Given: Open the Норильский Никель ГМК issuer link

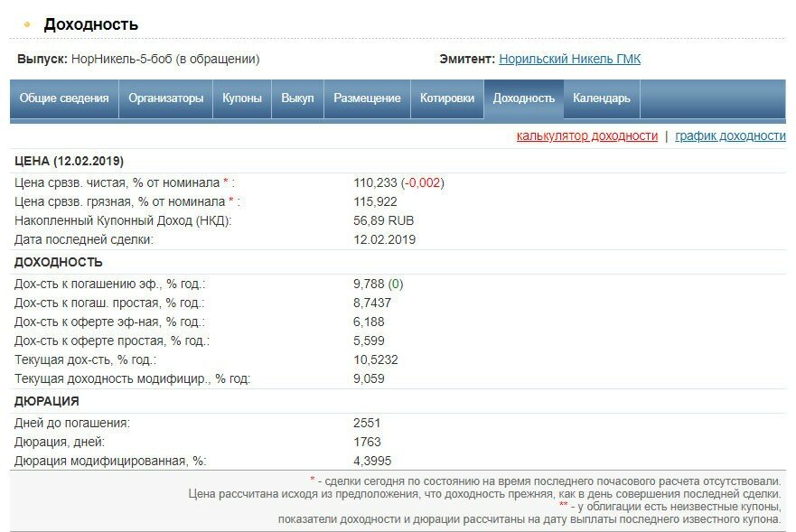Looking at the screenshot, I should coord(569,59).
